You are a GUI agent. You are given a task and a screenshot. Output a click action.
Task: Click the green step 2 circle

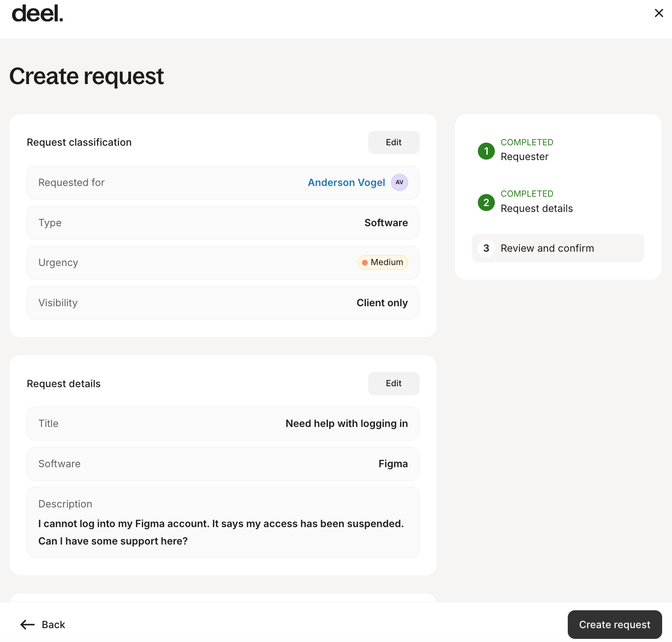[x=486, y=203]
